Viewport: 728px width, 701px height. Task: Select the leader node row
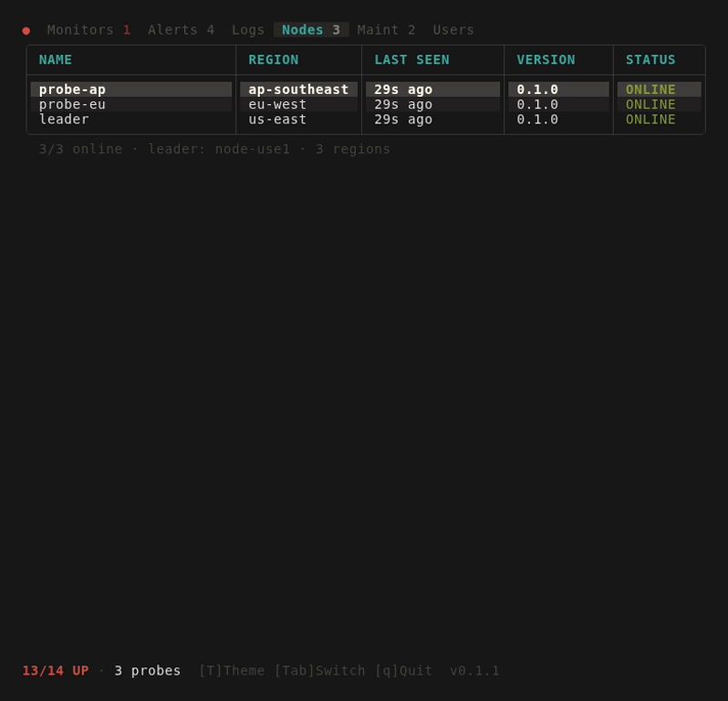(366, 120)
